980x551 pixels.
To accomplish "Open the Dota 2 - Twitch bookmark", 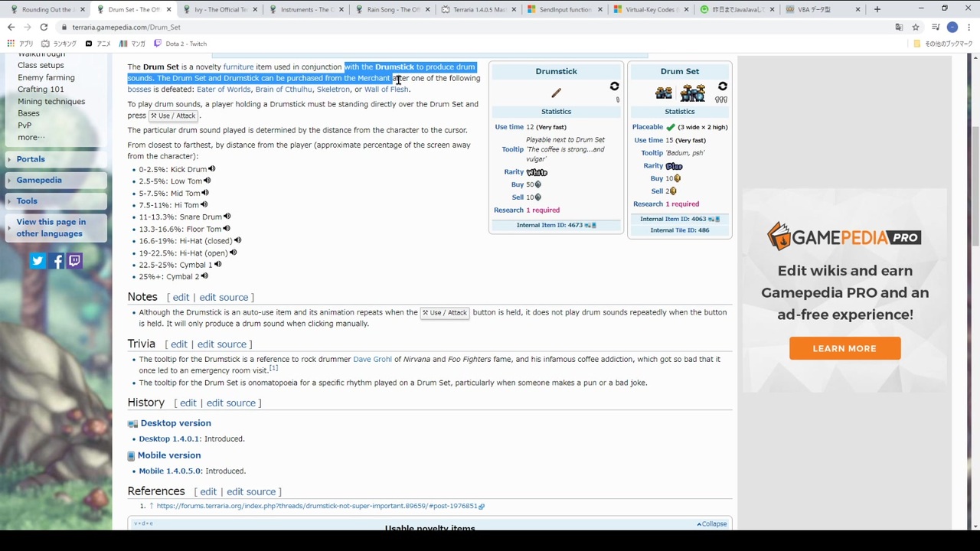I will [x=181, y=44].
